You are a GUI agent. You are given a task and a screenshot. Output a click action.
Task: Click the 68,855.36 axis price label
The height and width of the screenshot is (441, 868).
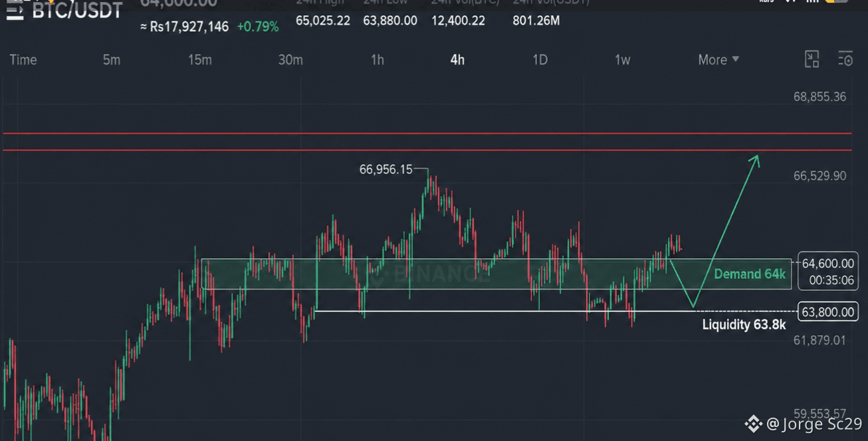819,97
